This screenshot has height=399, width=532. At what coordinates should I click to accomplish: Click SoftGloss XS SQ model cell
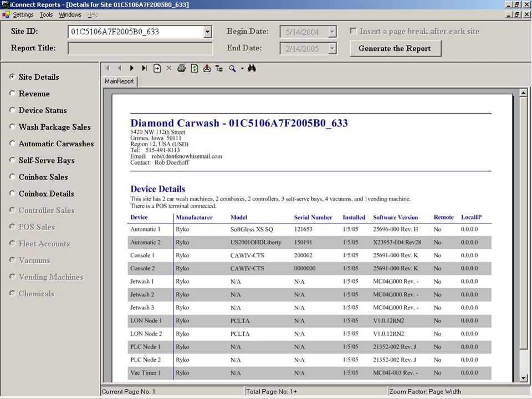point(252,229)
